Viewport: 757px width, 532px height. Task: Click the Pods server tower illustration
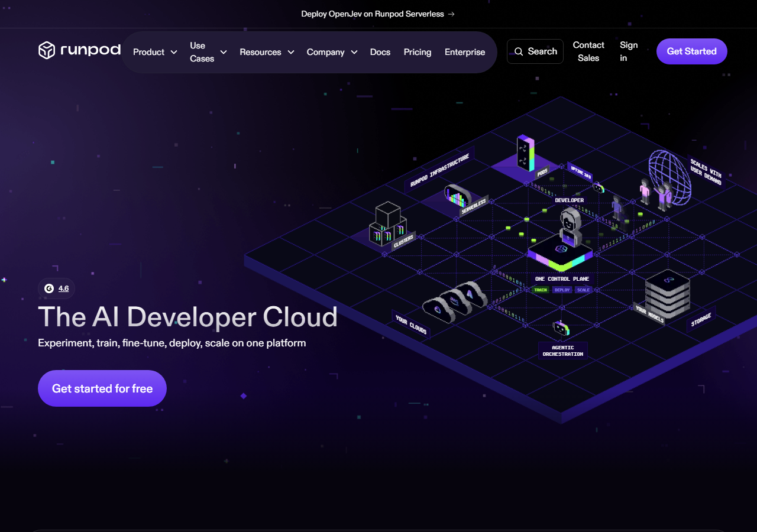[x=525, y=153]
